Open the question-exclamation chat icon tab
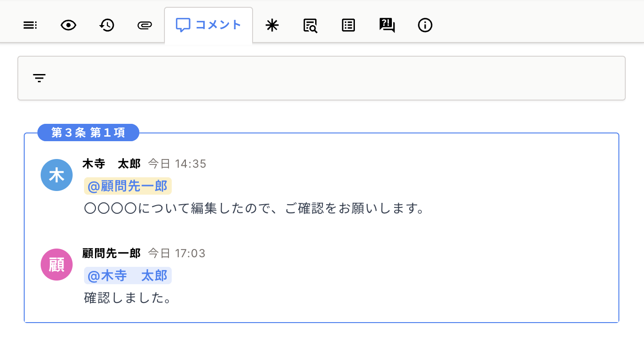The width and height of the screenshot is (644, 350). pyautogui.click(x=387, y=25)
